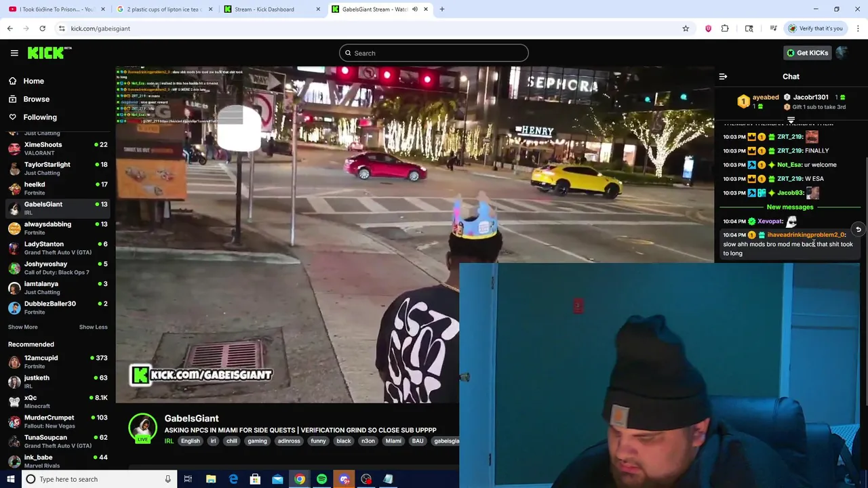868x488 pixels.
Task: Click the reply arrow icon on chat message
Action: tap(858, 230)
